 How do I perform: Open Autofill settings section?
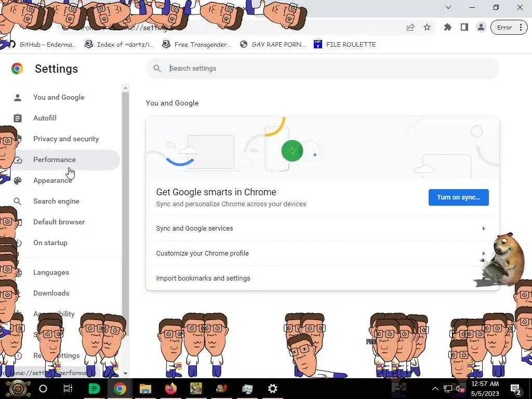point(45,118)
